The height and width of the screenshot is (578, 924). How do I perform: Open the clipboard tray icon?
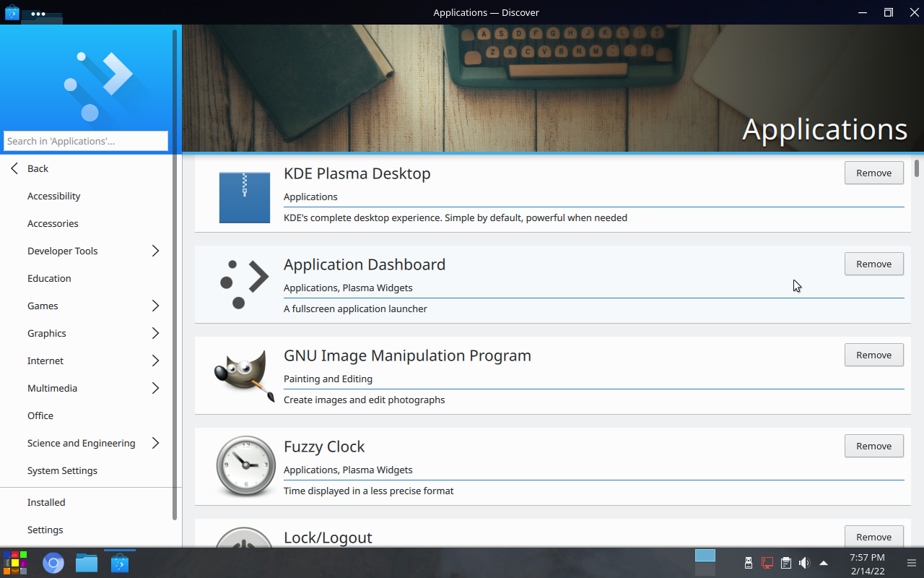click(786, 563)
